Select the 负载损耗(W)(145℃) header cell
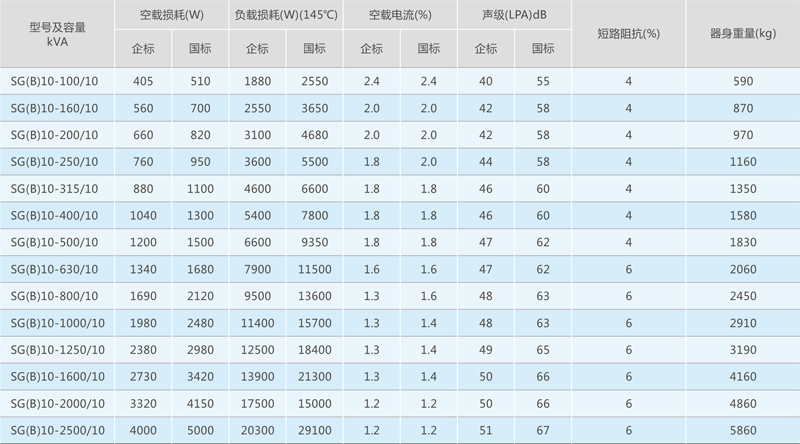The image size is (800, 444). pyautogui.click(x=286, y=17)
